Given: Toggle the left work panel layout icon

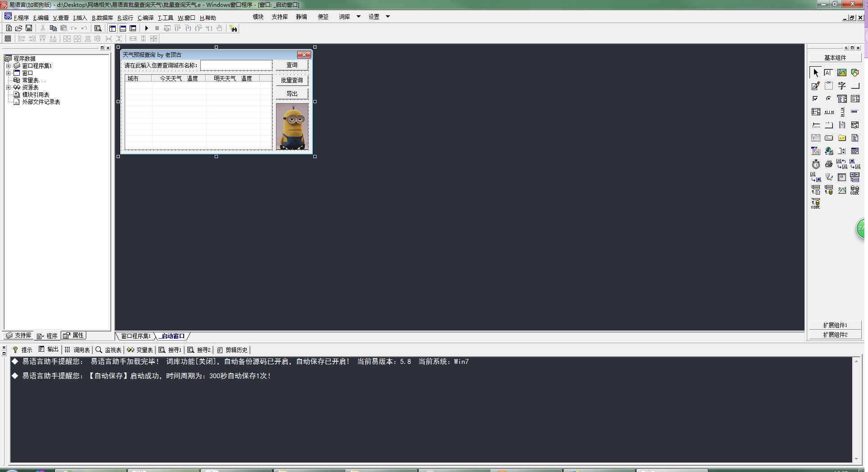Looking at the screenshot, I should pyautogui.click(x=113, y=28).
